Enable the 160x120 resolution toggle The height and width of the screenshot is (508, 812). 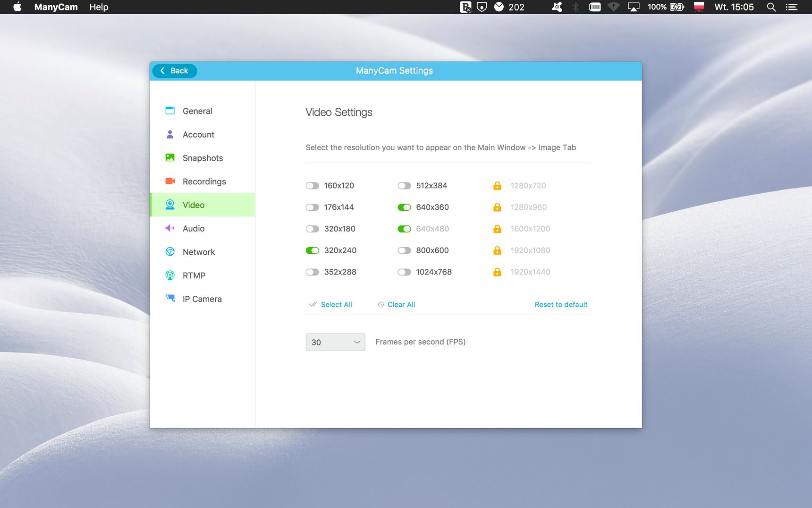tap(312, 186)
